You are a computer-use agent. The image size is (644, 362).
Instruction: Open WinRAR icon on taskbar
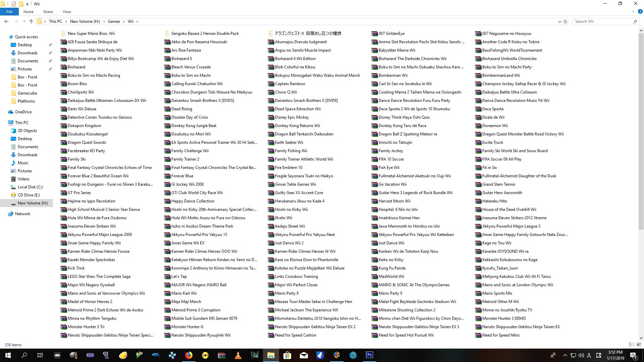coord(222,355)
